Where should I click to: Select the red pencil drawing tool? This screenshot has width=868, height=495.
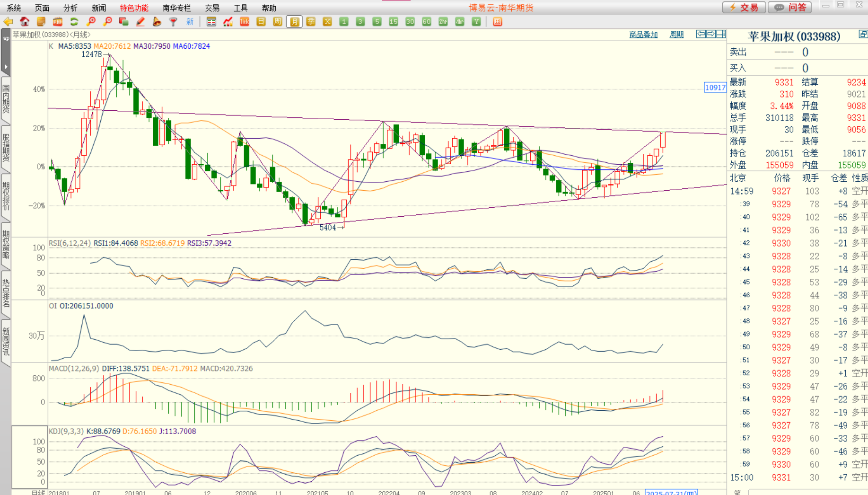pyautogui.click(x=140, y=22)
